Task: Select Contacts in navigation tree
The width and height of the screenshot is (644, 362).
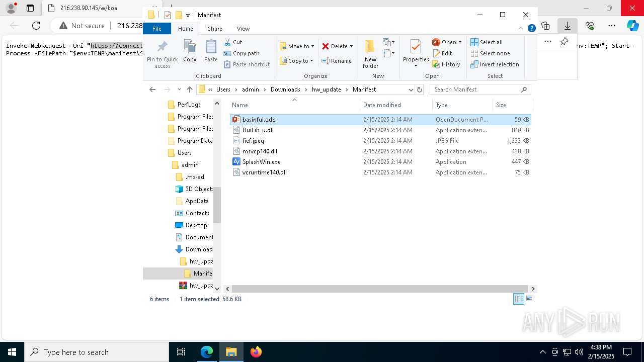Action: pyautogui.click(x=197, y=213)
